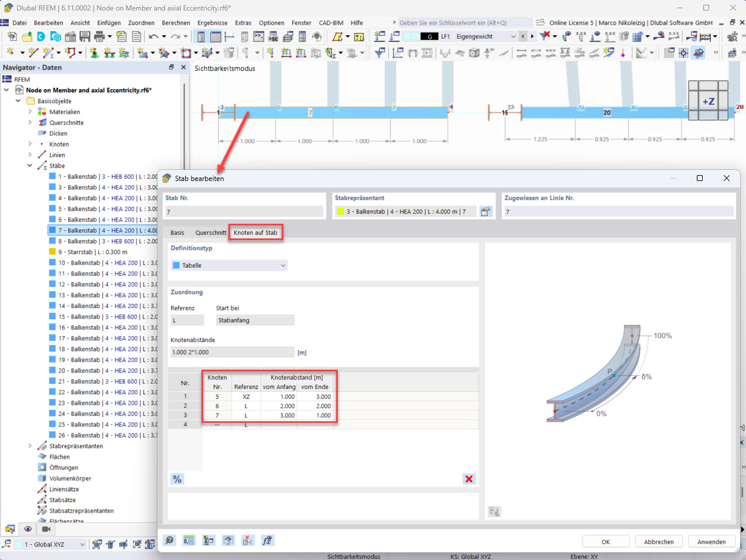Click the +Z view cube face
Image resolution: width=746 pixels, height=560 pixels.
pyautogui.click(x=709, y=101)
